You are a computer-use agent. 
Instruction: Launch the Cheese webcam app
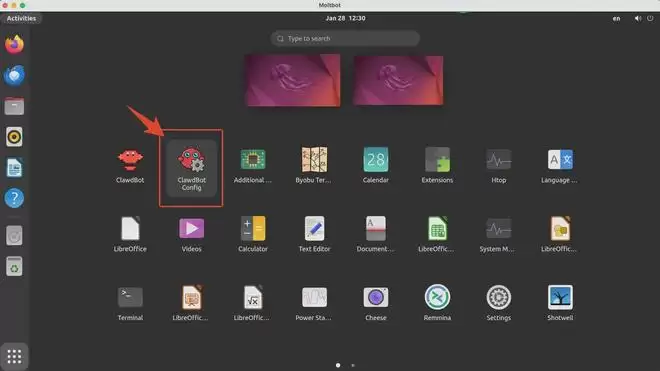[x=375, y=303]
